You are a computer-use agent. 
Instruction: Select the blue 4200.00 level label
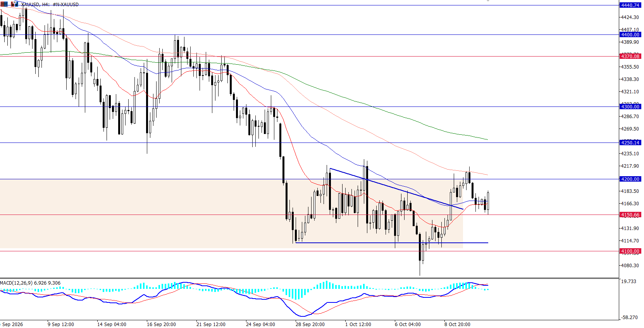tap(630, 179)
